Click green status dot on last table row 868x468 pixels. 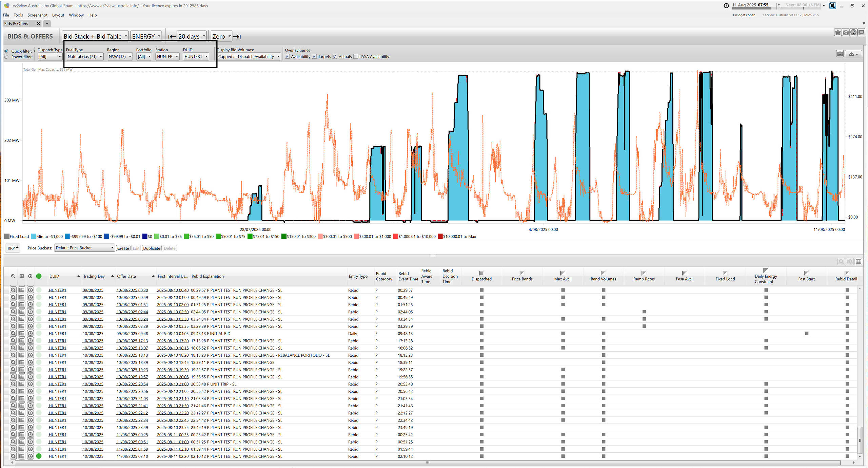pos(39,456)
